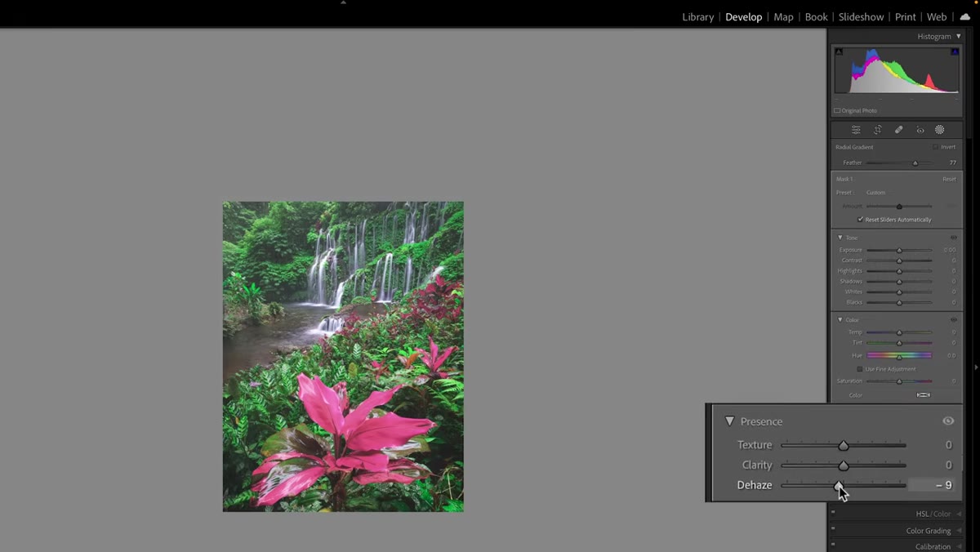Expand the Color Grading panel arrow
980x552 pixels.
tap(959, 531)
